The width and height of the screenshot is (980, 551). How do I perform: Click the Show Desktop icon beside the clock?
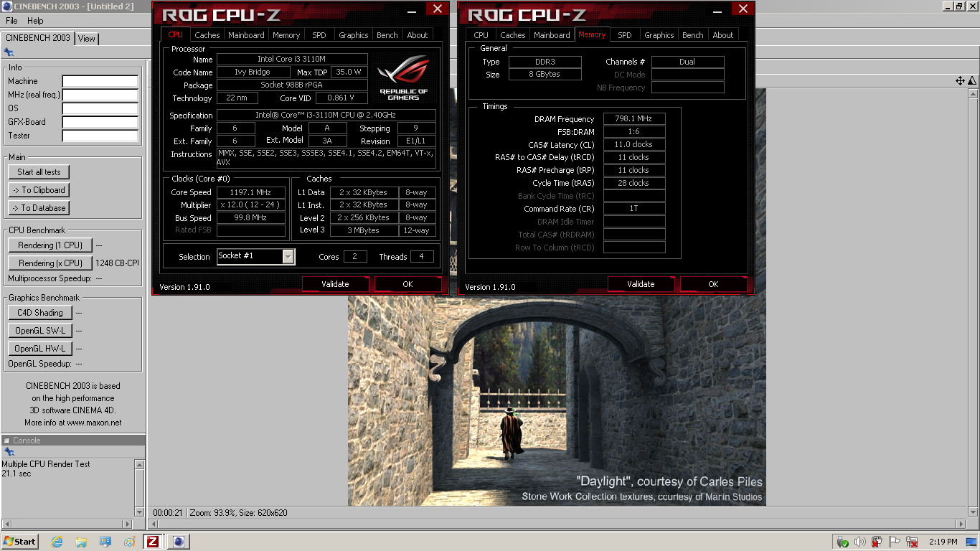point(973,542)
